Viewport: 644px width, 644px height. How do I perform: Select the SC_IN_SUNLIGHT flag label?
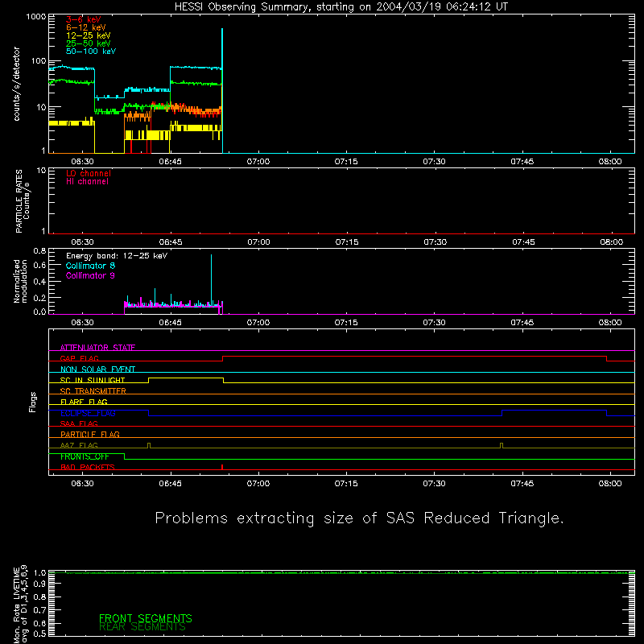pos(93,380)
